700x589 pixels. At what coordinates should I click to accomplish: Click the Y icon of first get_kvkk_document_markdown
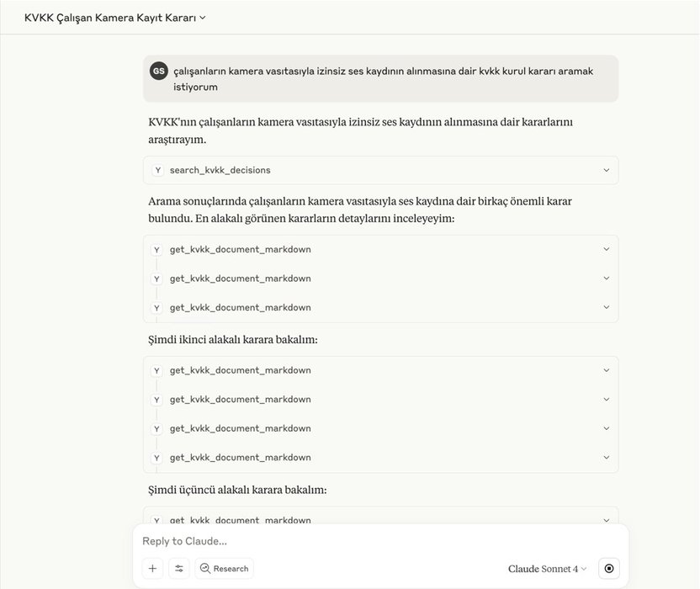tap(156, 250)
